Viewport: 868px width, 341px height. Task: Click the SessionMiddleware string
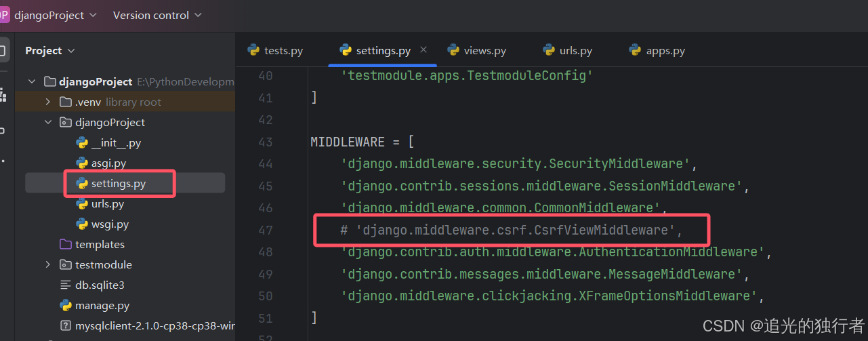[x=541, y=186]
